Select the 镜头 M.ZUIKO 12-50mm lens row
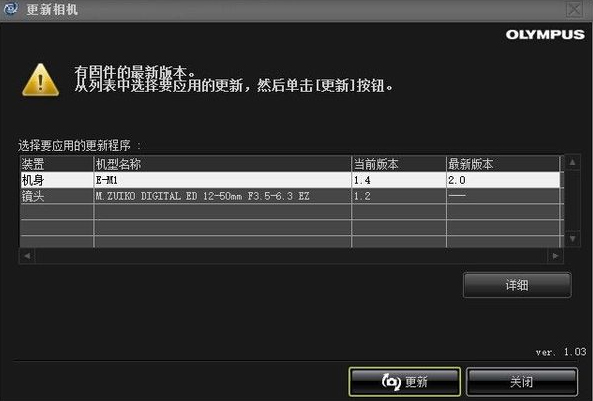Screen dimensions: 593x401 tap(290, 196)
